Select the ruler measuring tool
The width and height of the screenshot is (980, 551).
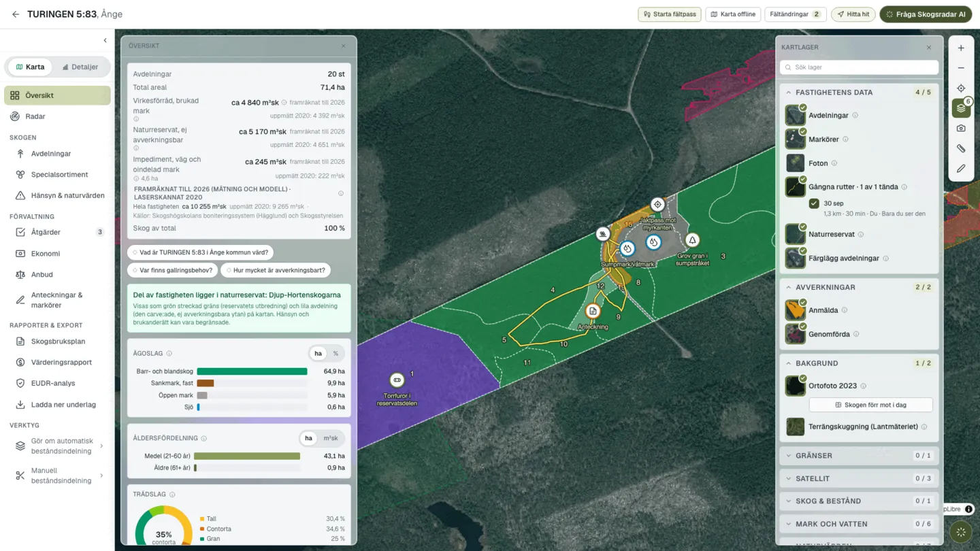pos(961,148)
